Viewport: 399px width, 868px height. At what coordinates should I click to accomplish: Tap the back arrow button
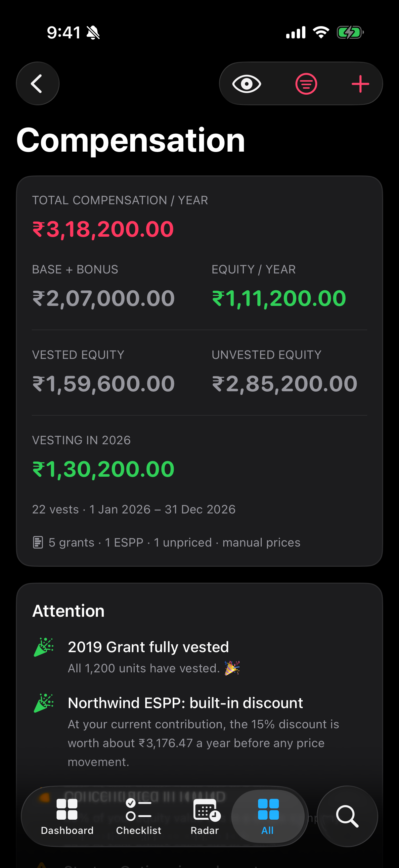[37, 83]
